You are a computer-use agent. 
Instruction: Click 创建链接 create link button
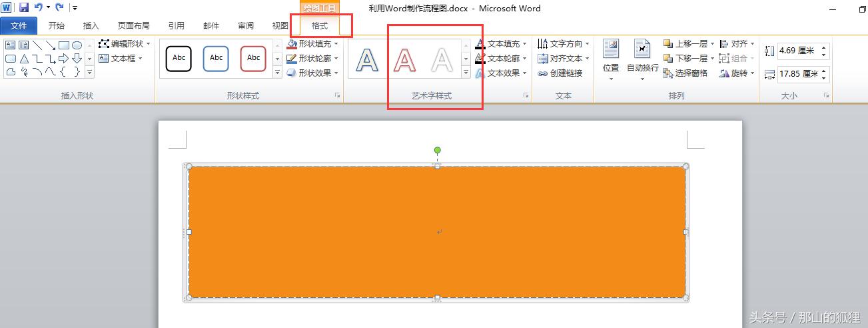point(560,73)
